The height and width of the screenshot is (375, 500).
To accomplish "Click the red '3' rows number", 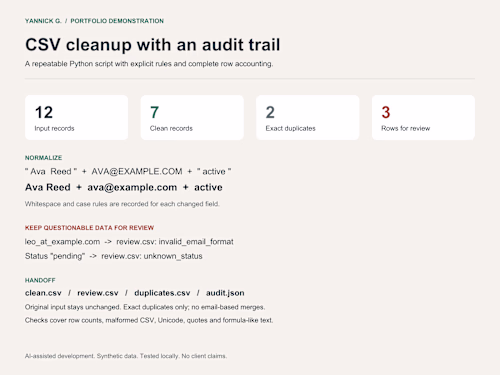I will click(x=386, y=112).
